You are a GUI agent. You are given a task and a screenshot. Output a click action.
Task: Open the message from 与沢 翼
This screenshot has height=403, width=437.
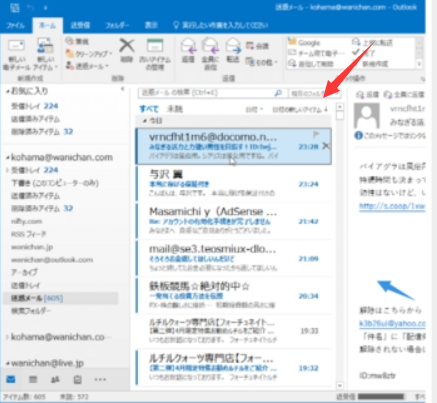click(x=234, y=184)
